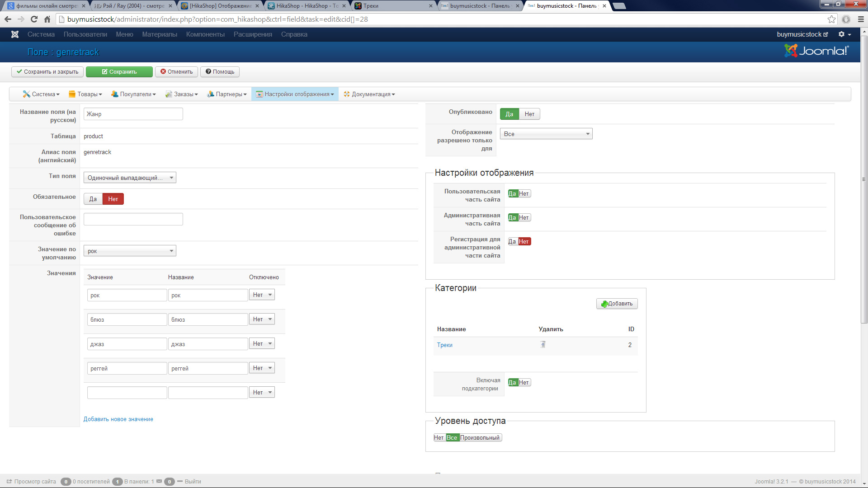Open the Тип поля dropdown

[130, 178]
